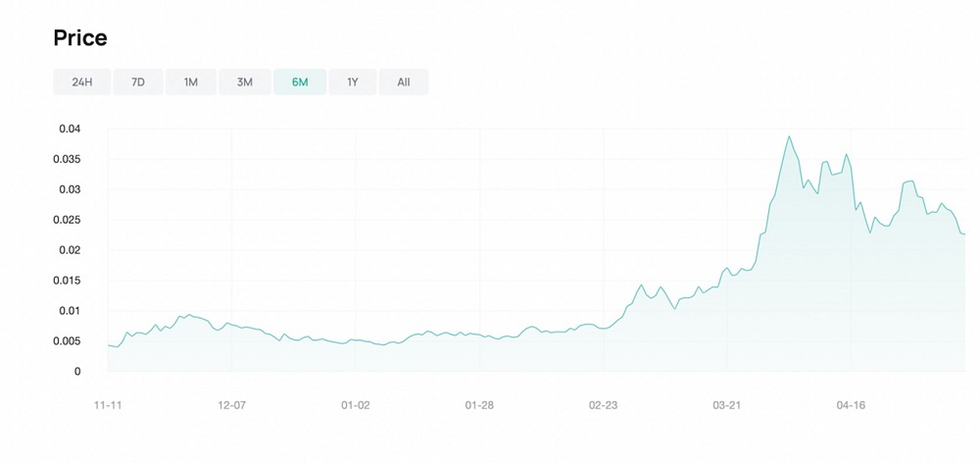This screenshot has width=980, height=463.
Task: Click the 02-23 date label
Action: click(x=603, y=404)
